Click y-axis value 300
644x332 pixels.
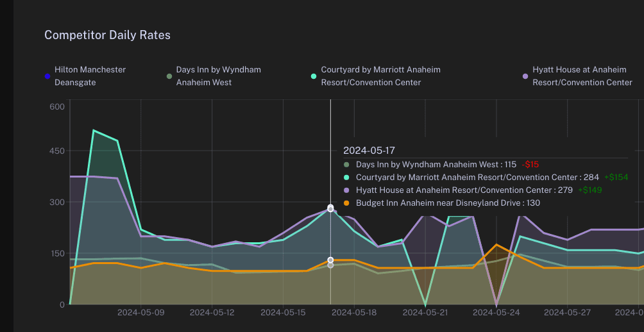[57, 202]
